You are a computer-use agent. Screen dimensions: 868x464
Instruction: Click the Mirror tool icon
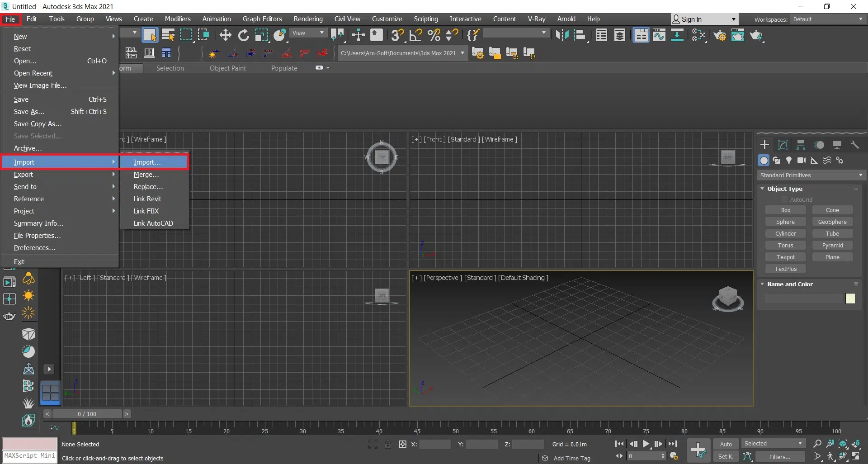[562, 35]
